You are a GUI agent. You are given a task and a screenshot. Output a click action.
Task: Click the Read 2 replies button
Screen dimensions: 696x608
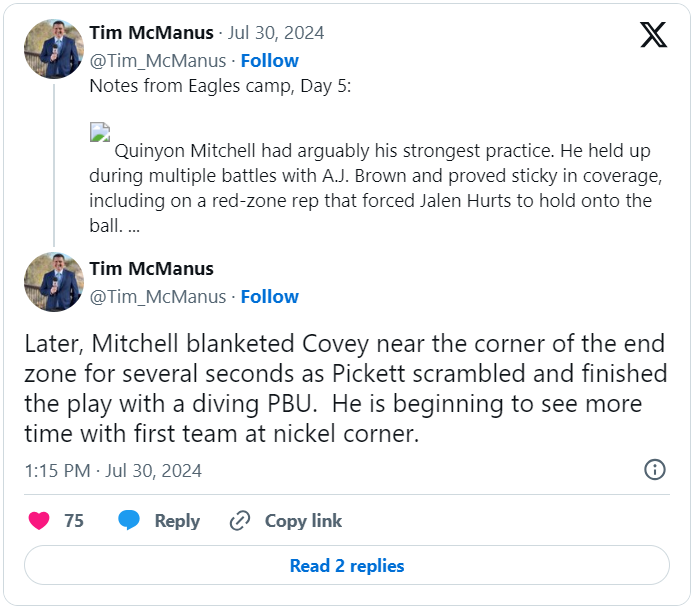347,565
